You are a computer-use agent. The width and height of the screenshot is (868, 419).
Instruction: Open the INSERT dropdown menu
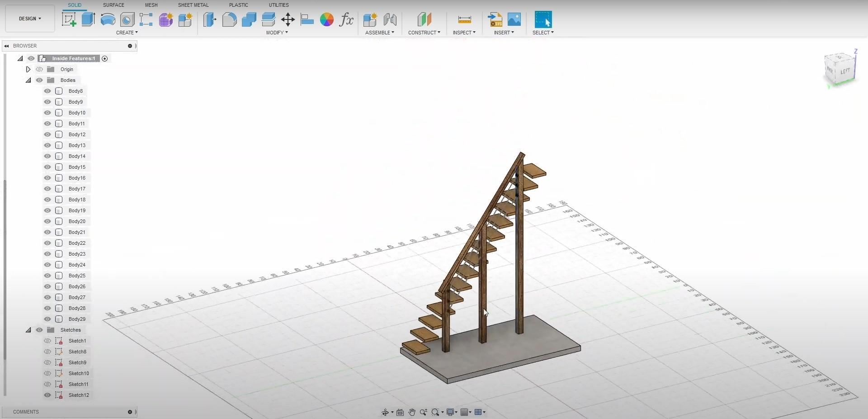(504, 33)
